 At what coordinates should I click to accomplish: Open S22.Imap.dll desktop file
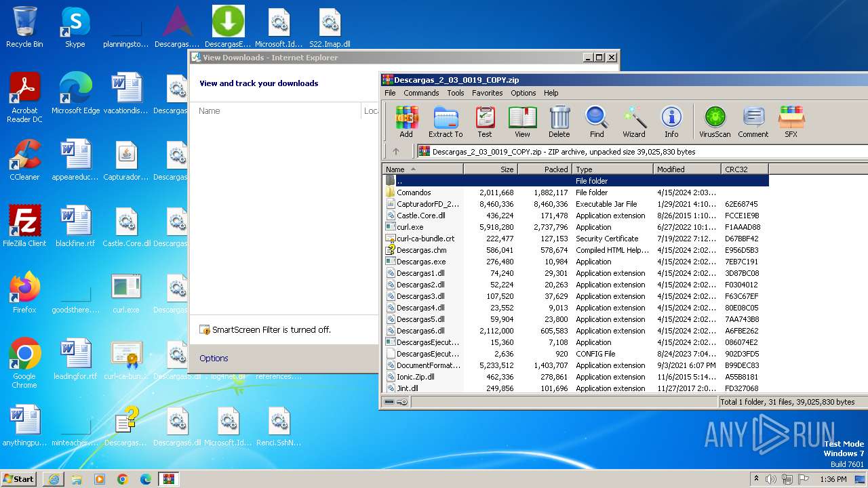pyautogui.click(x=330, y=28)
